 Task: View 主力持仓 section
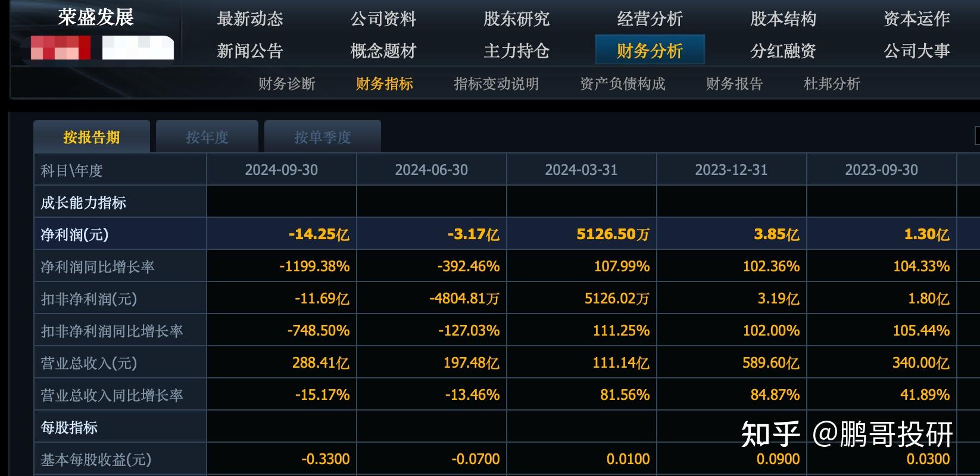coord(516,51)
